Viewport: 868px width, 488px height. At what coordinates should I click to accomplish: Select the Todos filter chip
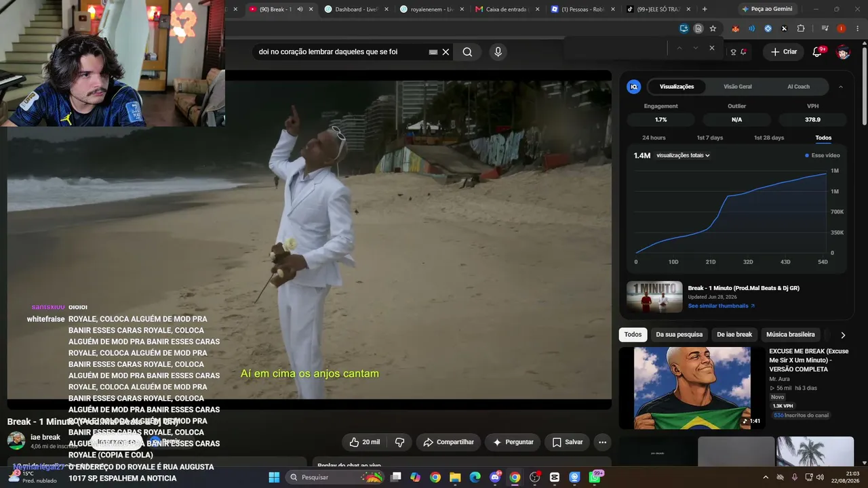click(x=633, y=335)
